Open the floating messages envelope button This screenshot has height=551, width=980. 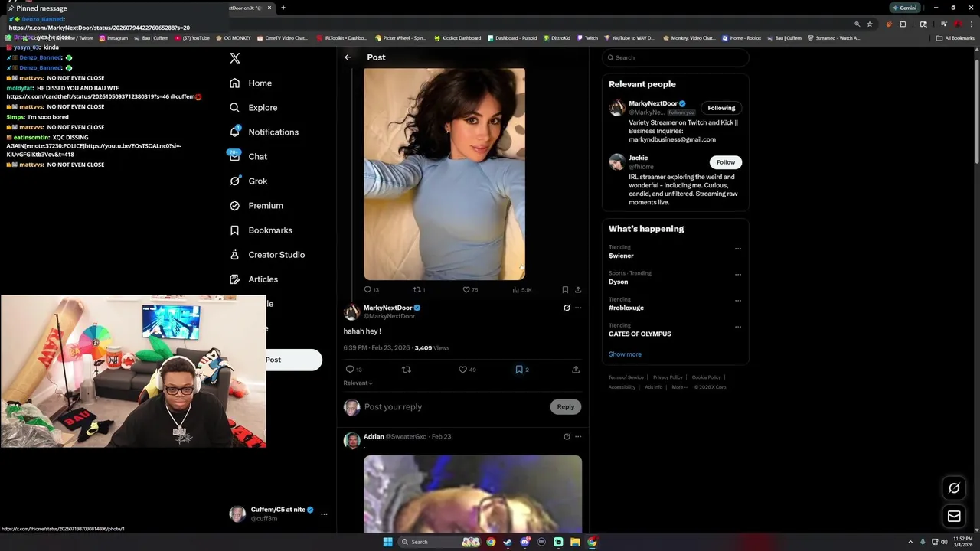click(954, 517)
